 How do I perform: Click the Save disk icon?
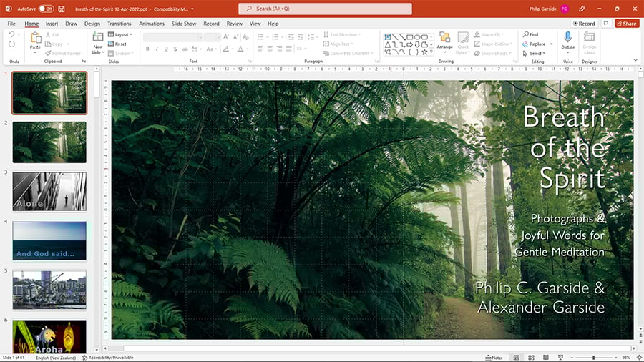coord(62,9)
